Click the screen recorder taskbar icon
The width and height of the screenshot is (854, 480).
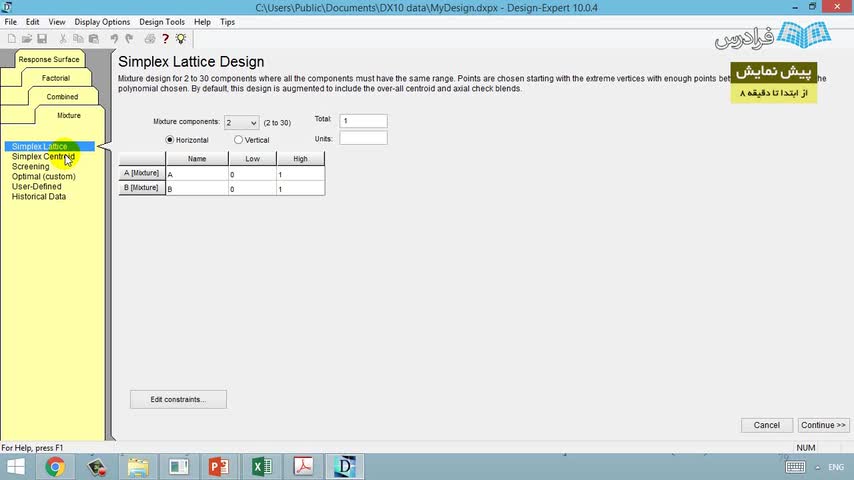point(97,467)
